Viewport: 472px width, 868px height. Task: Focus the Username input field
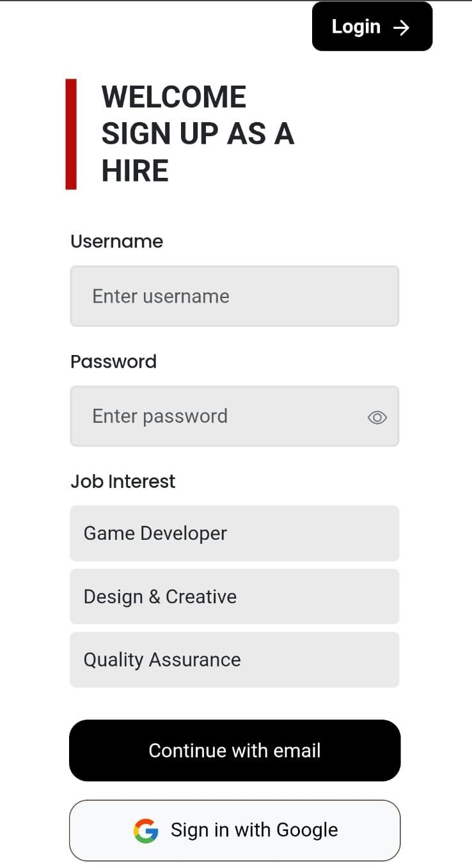pyautogui.click(x=235, y=296)
